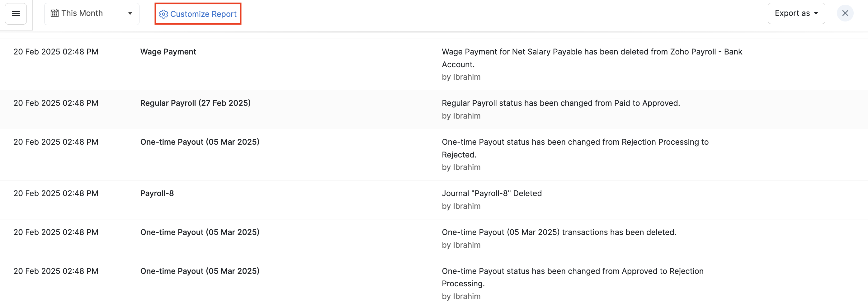Click Regular Payroll Paid to Approved description
868x305 pixels.
pyautogui.click(x=561, y=103)
